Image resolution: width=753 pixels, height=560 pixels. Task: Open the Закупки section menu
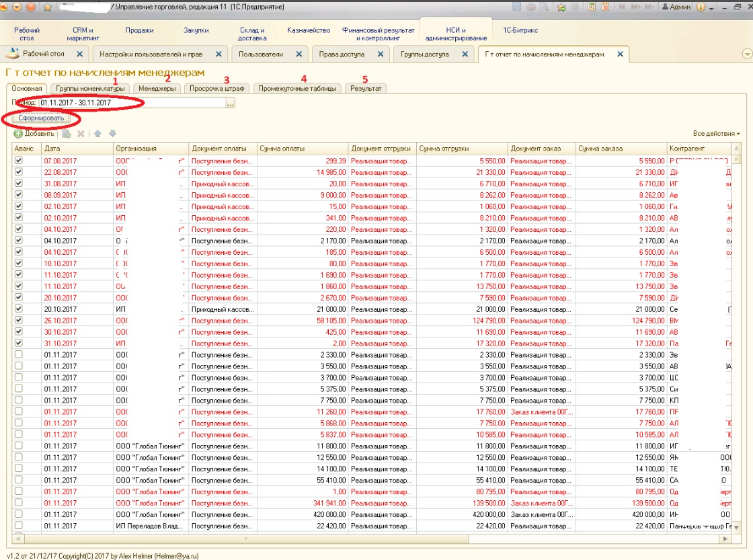(196, 30)
